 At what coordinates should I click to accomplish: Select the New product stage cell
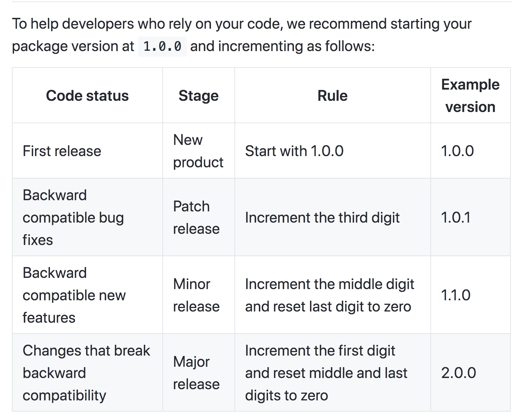(199, 151)
